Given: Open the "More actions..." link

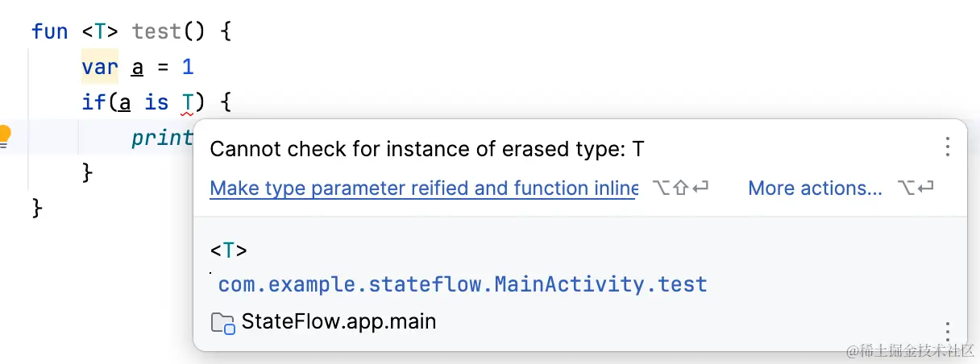Looking at the screenshot, I should point(815,188).
